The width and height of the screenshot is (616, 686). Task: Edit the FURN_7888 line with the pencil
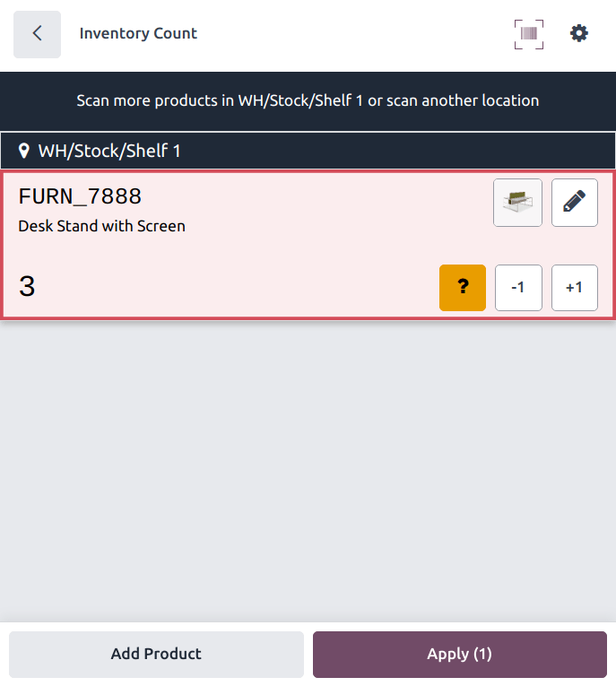coord(574,203)
